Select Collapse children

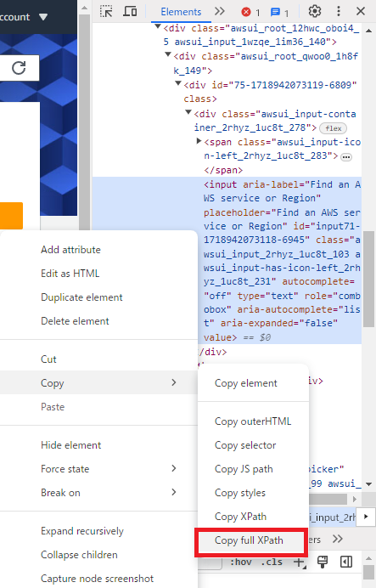(79, 555)
